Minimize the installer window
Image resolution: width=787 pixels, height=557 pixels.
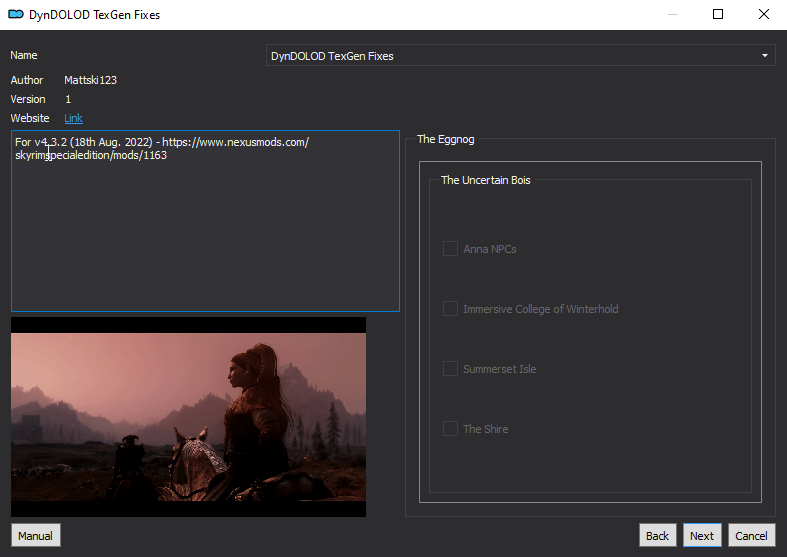point(673,14)
